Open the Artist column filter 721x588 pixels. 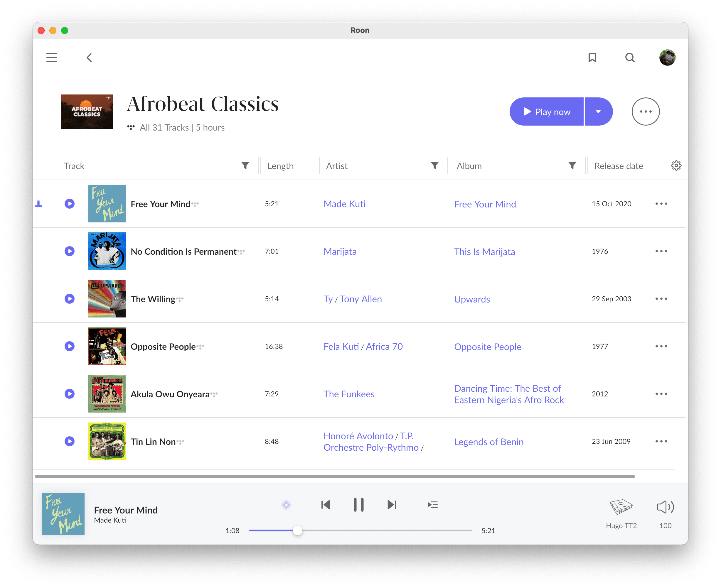click(434, 165)
